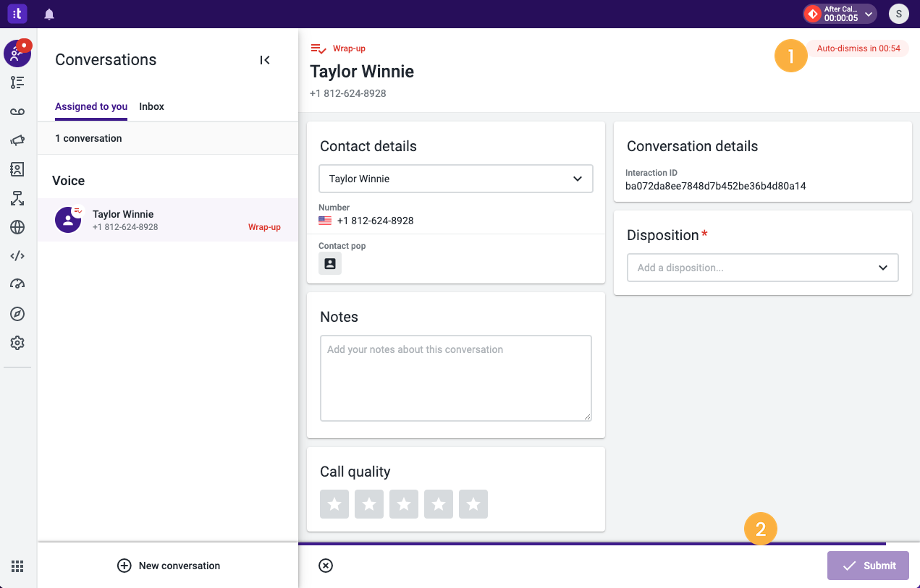920x588 pixels.
Task: Expand the After Call status dropdown
Action: point(840,14)
